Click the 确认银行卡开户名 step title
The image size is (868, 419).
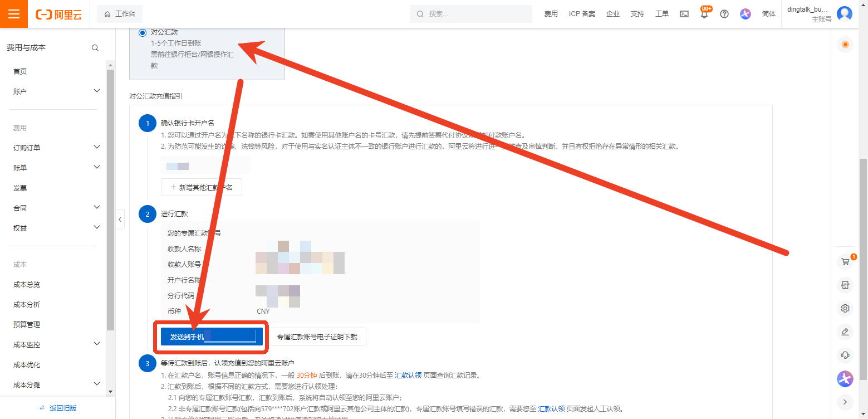[188, 123]
